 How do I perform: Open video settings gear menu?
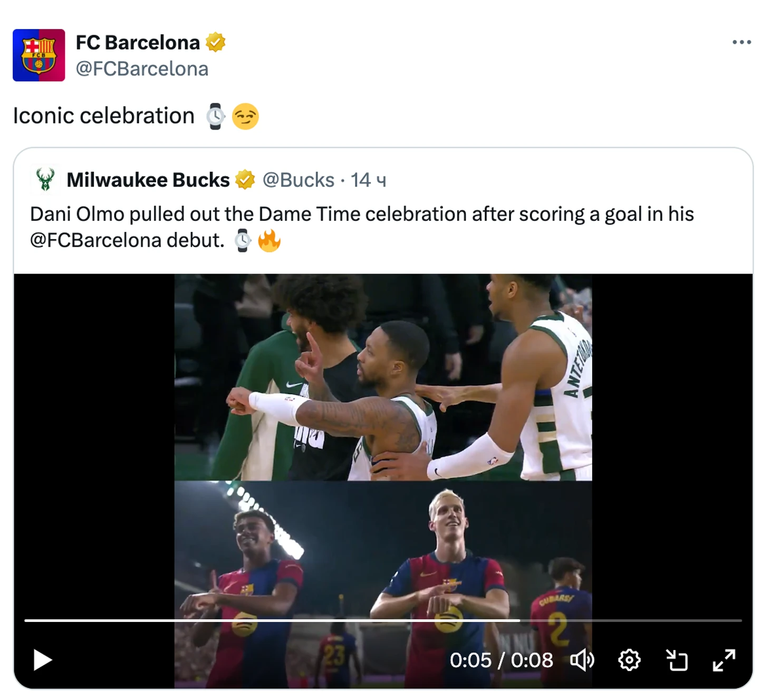point(629,660)
